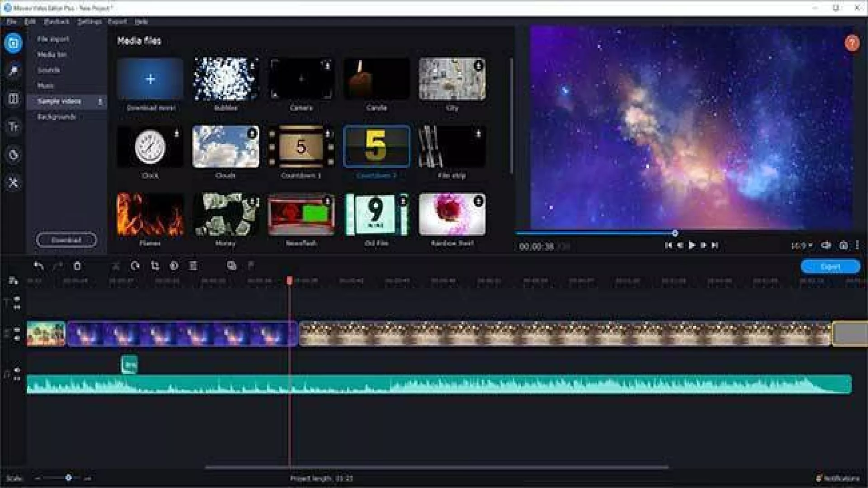Open the Stickers tab in left sidebar
This screenshot has width=868, height=488.
coord(13,155)
